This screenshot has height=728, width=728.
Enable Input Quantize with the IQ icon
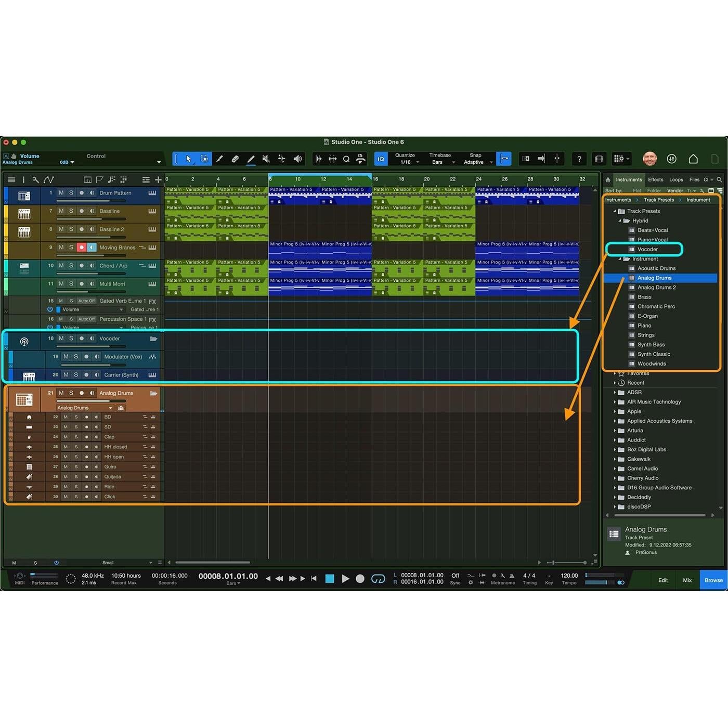pyautogui.click(x=381, y=159)
